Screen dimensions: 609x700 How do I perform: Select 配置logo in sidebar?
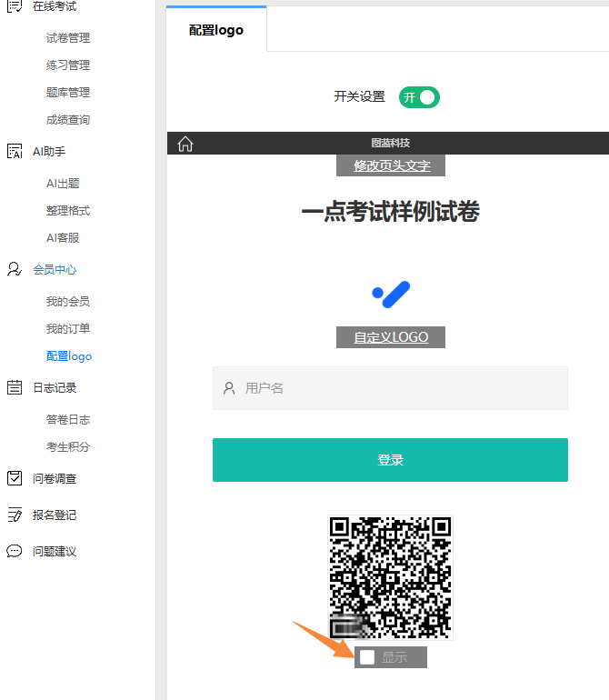coord(69,356)
